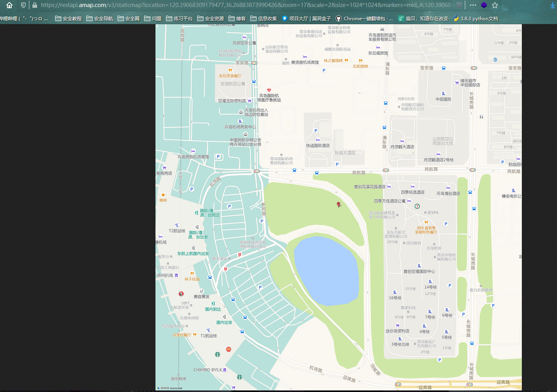The image size is (557, 392).
Task: Expand the 信息收集 bookmarks folder
Action: pos(264,18)
